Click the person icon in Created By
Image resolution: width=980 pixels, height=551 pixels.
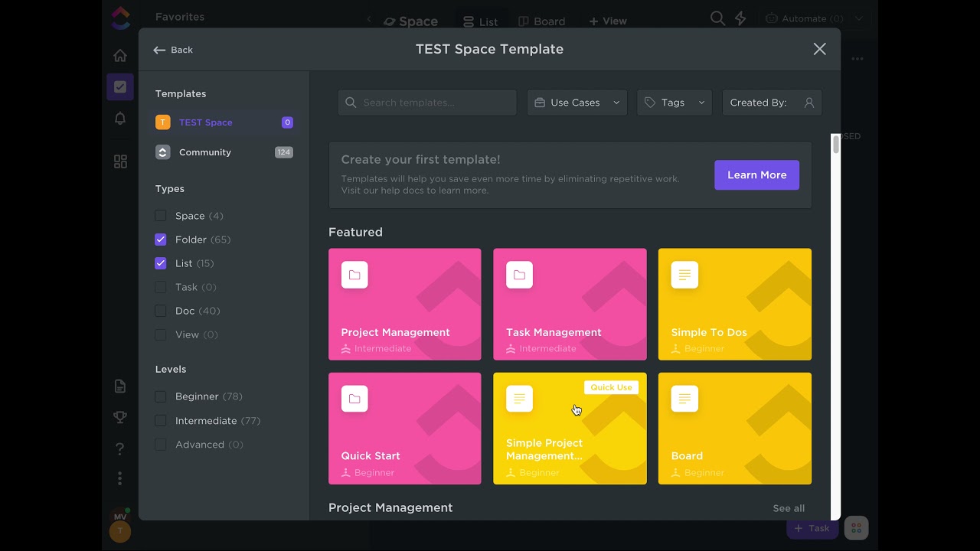(x=808, y=103)
